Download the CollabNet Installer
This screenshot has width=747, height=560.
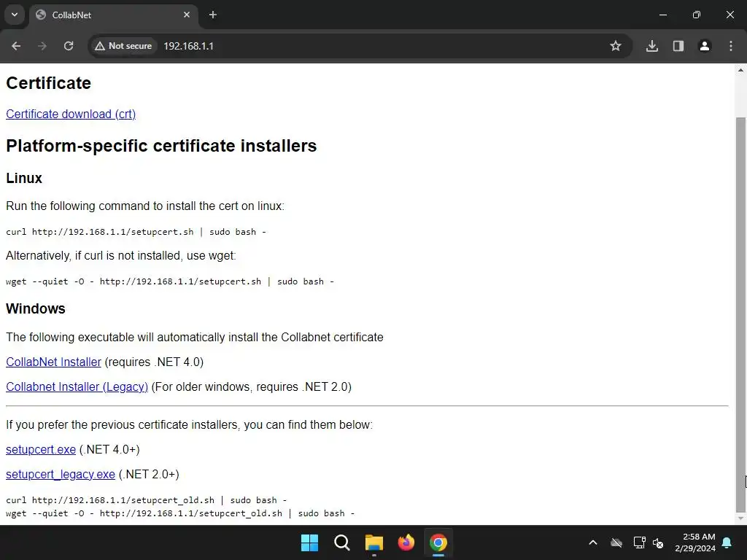pos(53,362)
